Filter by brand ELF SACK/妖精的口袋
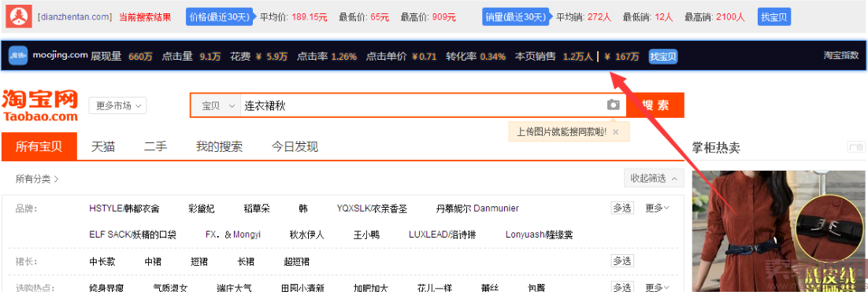The height and width of the screenshot is (295, 868). click(x=133, y=234)
